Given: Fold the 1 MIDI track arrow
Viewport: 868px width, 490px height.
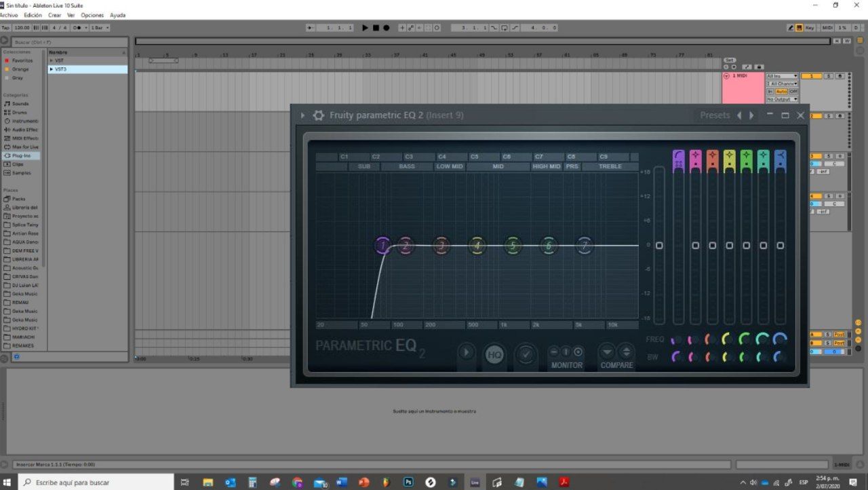Looking at the screenshot, I should click(x=727, y=76).
